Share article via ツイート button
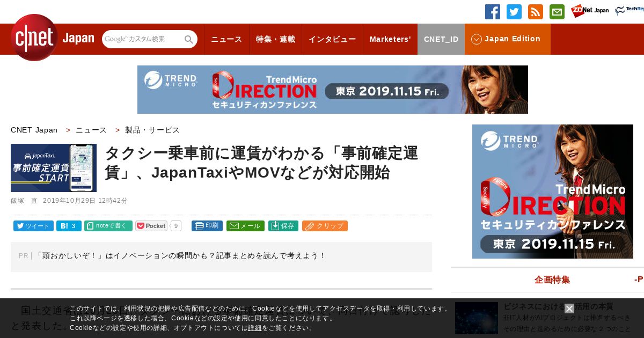 click(33, 226)
